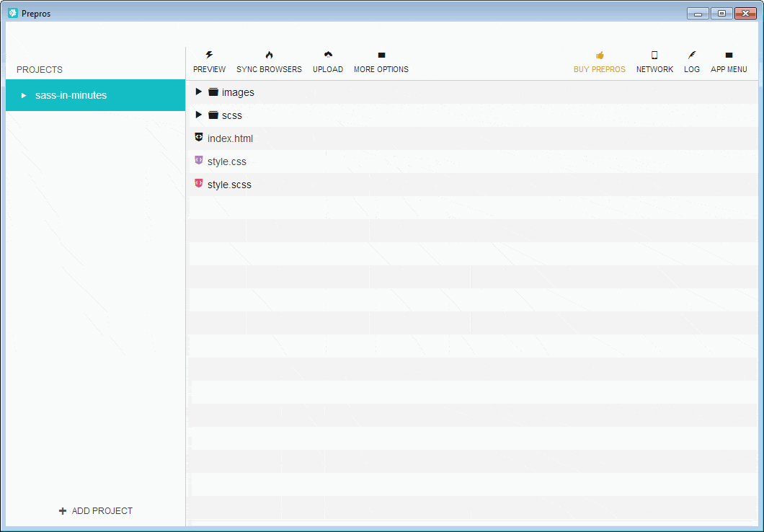The width and height of the screenshot is (764, 532).
Task: Select the scss folder name
Action: tap(232, 115)
